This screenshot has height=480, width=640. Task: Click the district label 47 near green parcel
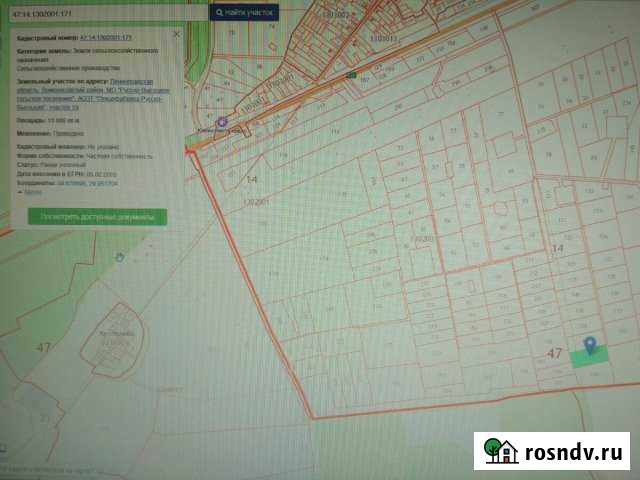pos(554,353)
